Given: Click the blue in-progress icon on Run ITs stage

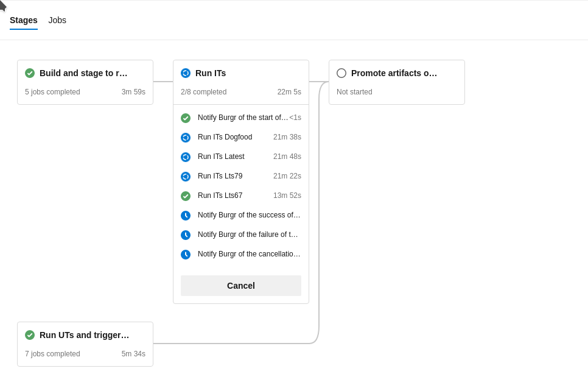Looking at the screenshot, I should pyautogui.click(x=186, y=73).
